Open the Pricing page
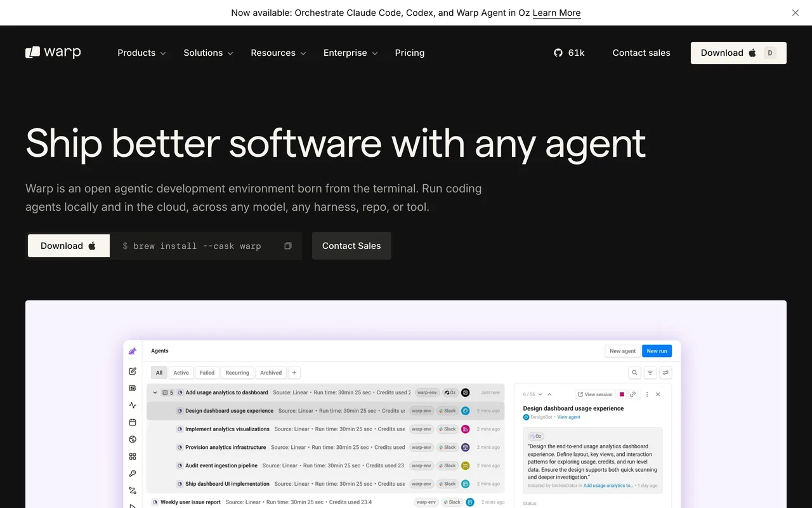This screenshot has width=812, height=508. tap(410, 53)
